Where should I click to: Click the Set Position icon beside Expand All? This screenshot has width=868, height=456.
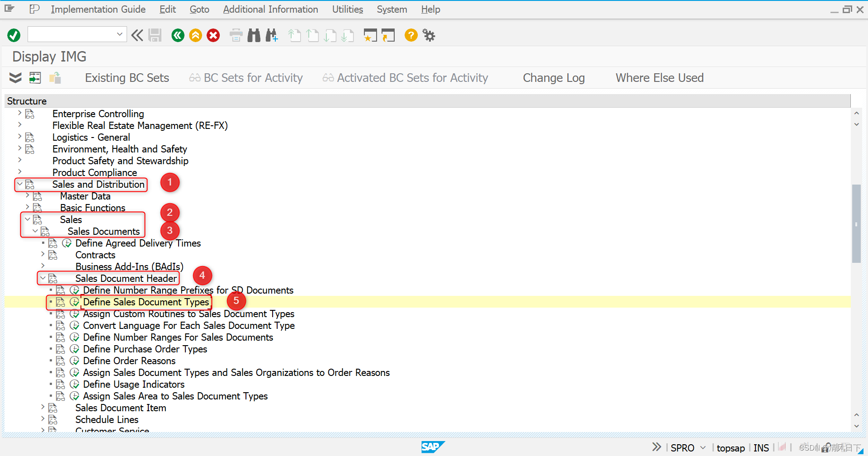[35, 78]
